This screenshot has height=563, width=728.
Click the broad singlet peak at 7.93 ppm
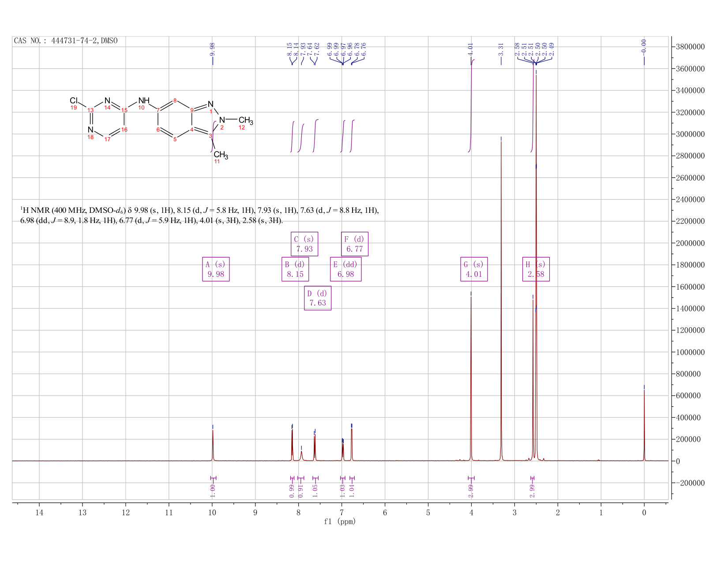(x=301, y=455)
